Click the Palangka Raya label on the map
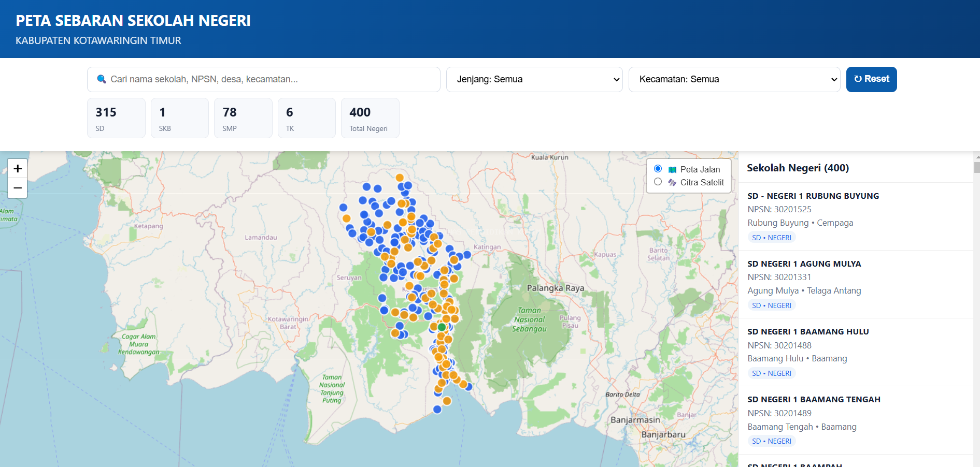The width and height of the screenshot is (980, 467). pyautogui.click(x=555, y=288)
